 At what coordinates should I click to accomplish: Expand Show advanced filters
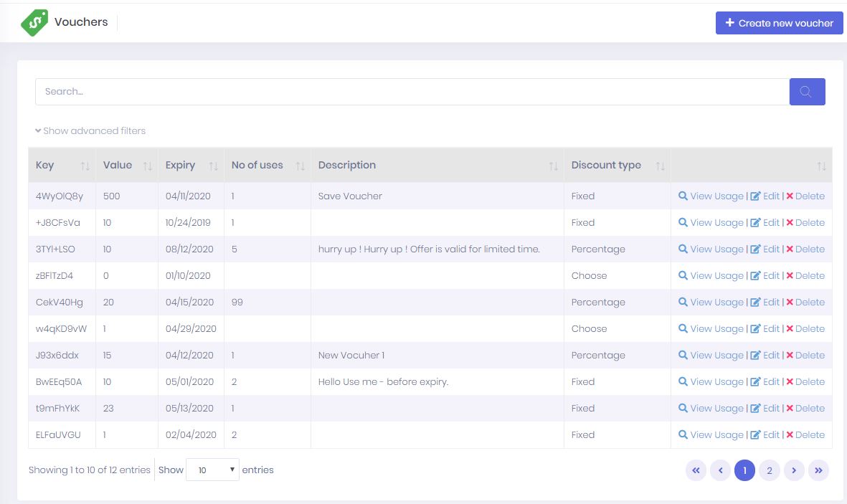point(90,131)
